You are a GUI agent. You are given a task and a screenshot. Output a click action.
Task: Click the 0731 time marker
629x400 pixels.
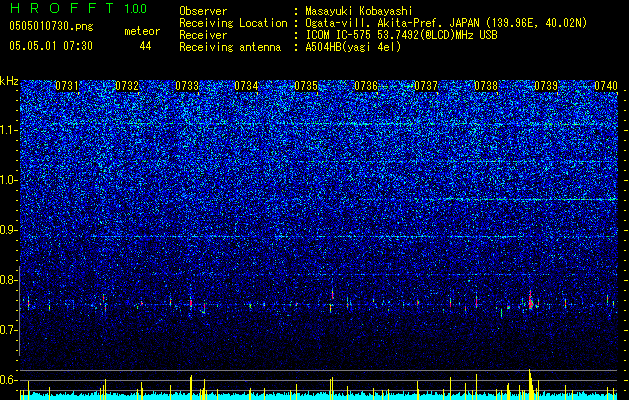67,86
